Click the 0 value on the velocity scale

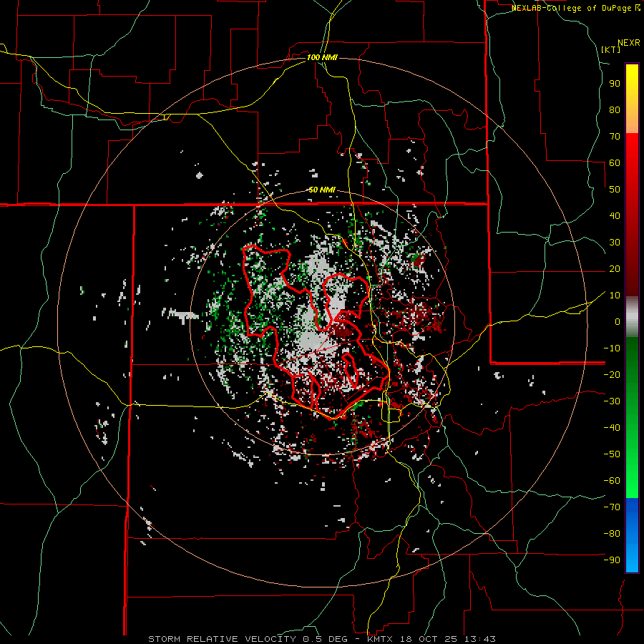(x=618, y=321)
